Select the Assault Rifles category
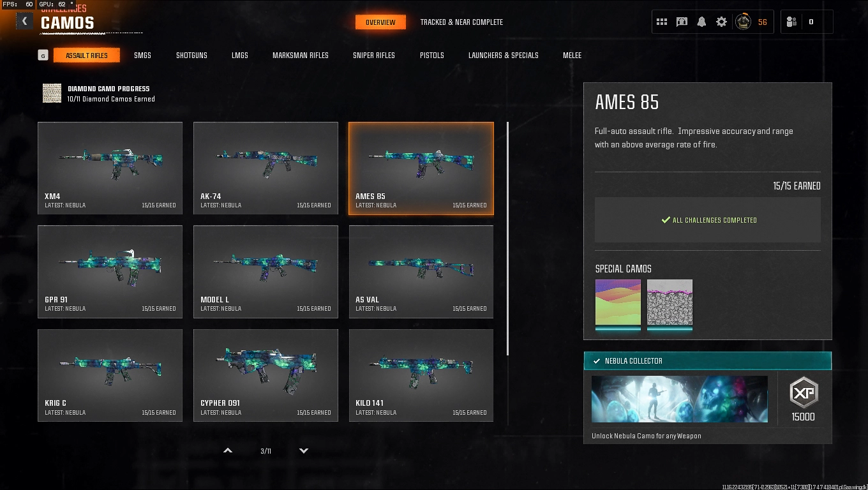The image size is (868, 490). (87, 56)
